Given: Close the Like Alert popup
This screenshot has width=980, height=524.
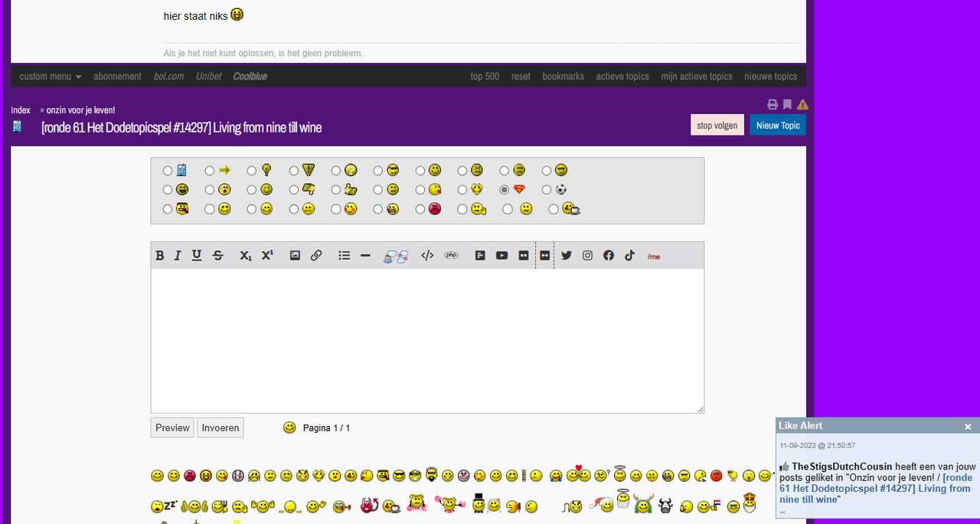Looking at the screenshot, I should (968, 427).
